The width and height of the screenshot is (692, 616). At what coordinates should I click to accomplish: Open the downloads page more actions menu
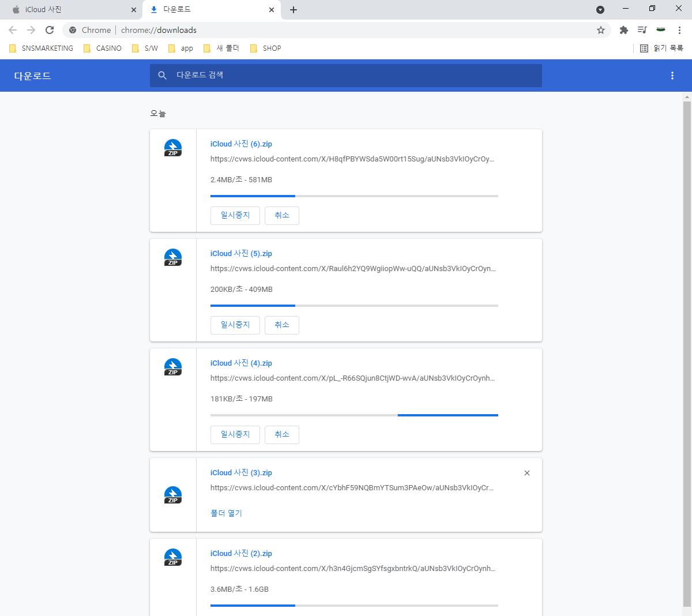point(672,76)
